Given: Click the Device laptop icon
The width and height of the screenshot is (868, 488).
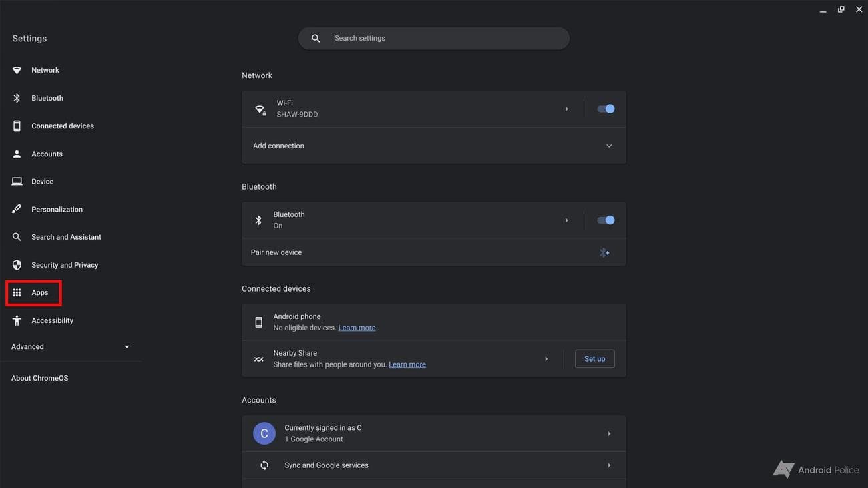Looking at the screenshot, I should pyautogui.click(x=17, y=182).
